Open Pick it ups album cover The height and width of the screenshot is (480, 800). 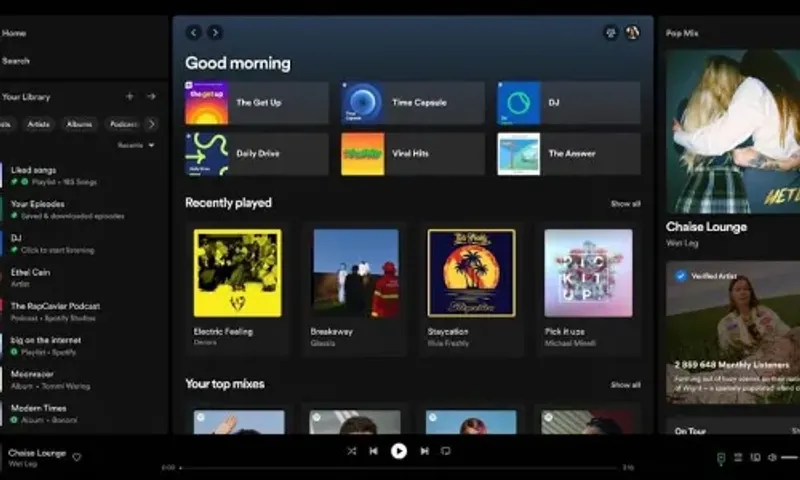click(x=588, y=273)
